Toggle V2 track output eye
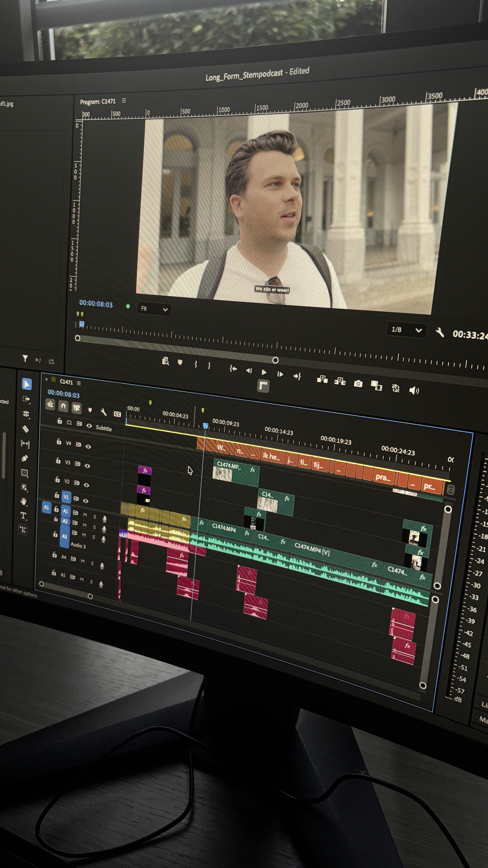488x868 pixels. tap(86, 485)
